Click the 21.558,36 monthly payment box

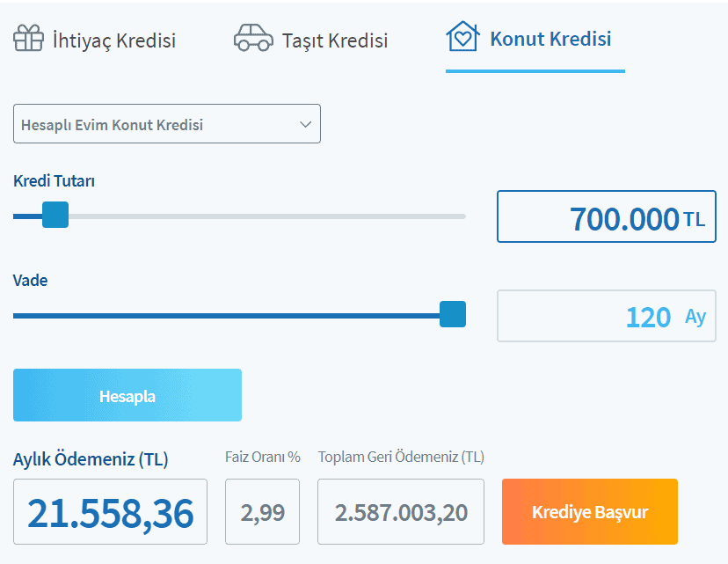pyautogui.click(x=110, y=512)
